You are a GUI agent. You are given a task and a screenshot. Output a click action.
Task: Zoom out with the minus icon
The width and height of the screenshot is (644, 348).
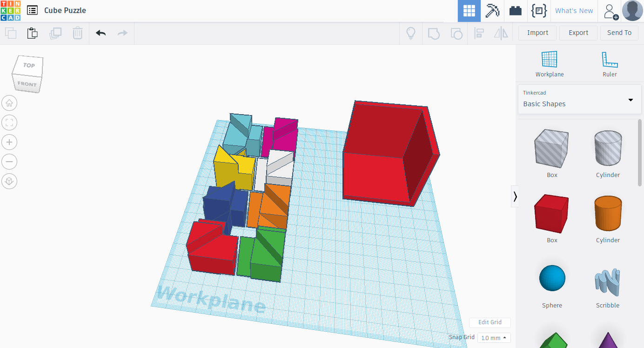coord(9,162)
